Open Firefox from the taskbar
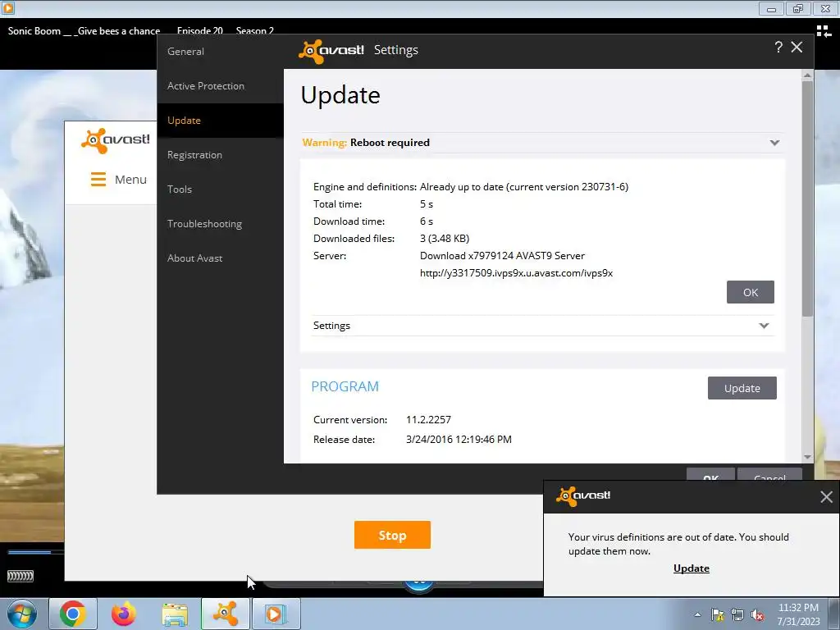 coord(124,614)
